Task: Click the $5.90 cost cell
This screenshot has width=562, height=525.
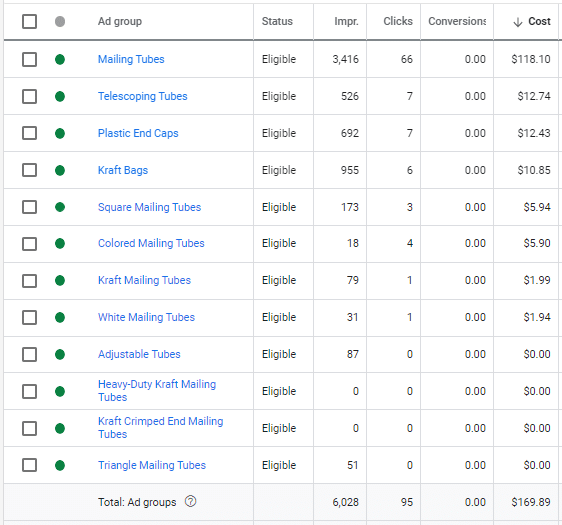Action: pos(537,243)
